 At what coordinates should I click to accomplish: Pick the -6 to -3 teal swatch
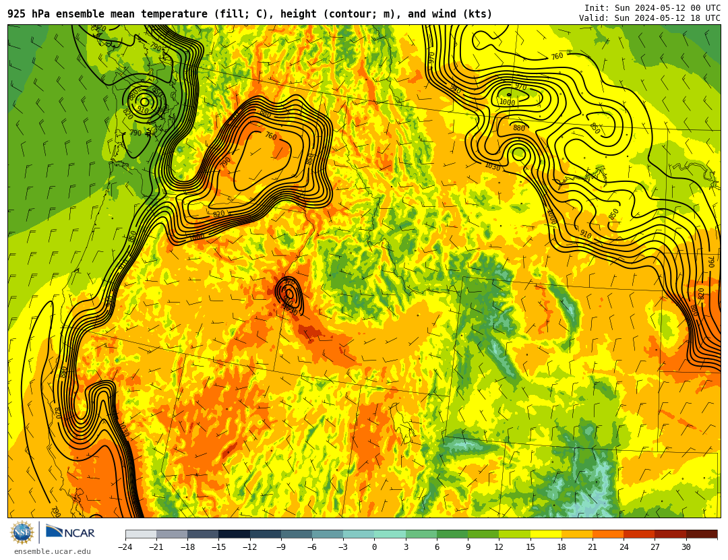tap(328, 534)
